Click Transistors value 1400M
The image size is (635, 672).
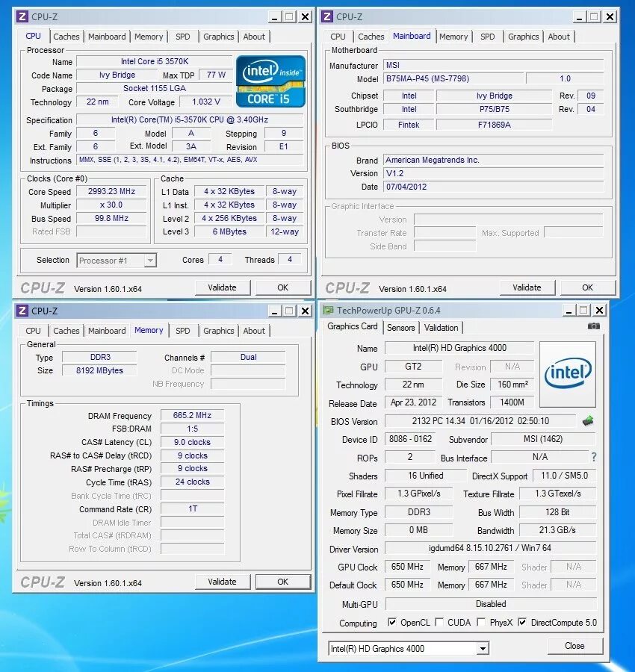click(512, 402)
